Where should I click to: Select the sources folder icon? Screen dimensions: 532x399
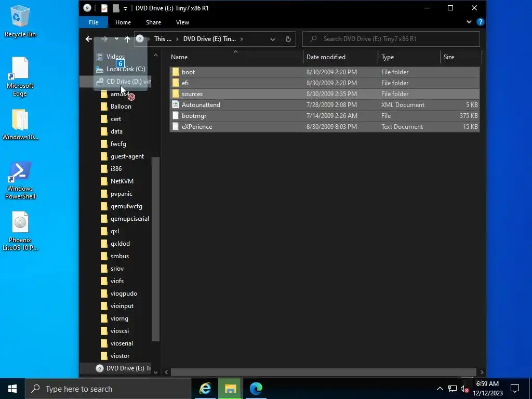(176, 94)
